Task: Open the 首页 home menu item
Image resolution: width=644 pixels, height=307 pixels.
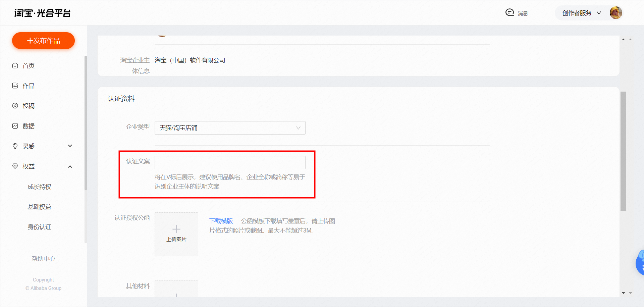Action: (x=29, y=66)
